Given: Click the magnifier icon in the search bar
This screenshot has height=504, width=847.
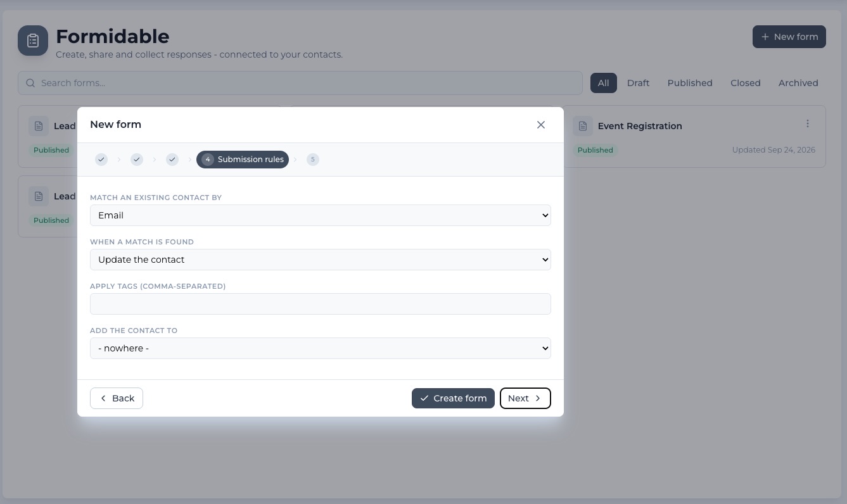Looking at the screenshot, I should 30,83.
